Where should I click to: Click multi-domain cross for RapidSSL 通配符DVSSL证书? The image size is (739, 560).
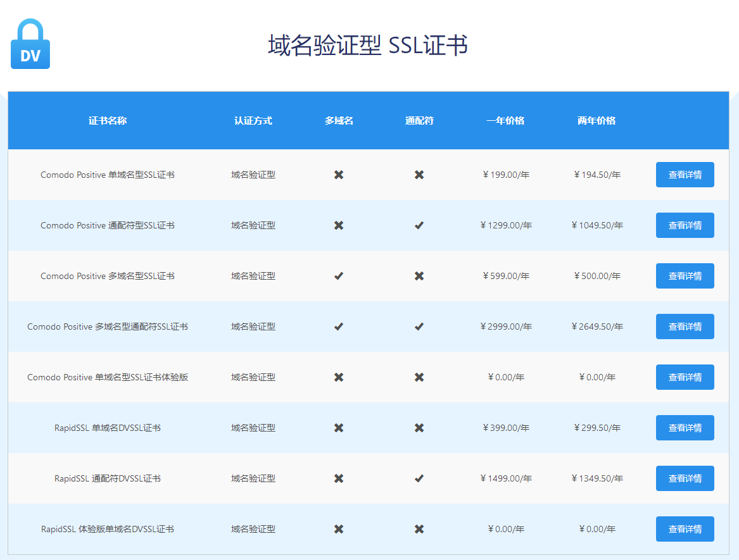[338, 478]
